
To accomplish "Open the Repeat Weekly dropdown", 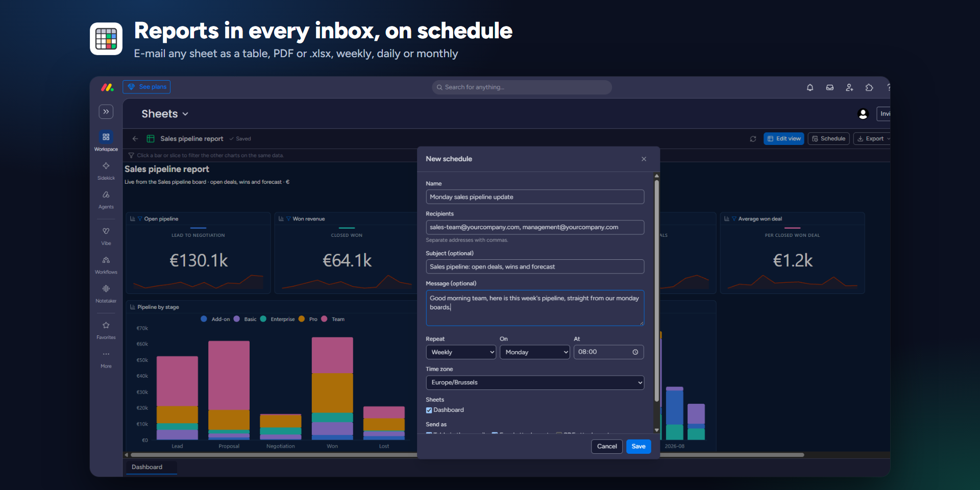I will 461,352.
